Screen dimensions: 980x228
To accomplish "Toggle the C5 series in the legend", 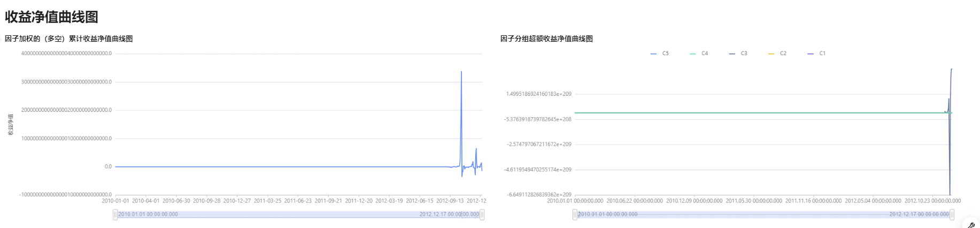I will (x=660, y=54).
